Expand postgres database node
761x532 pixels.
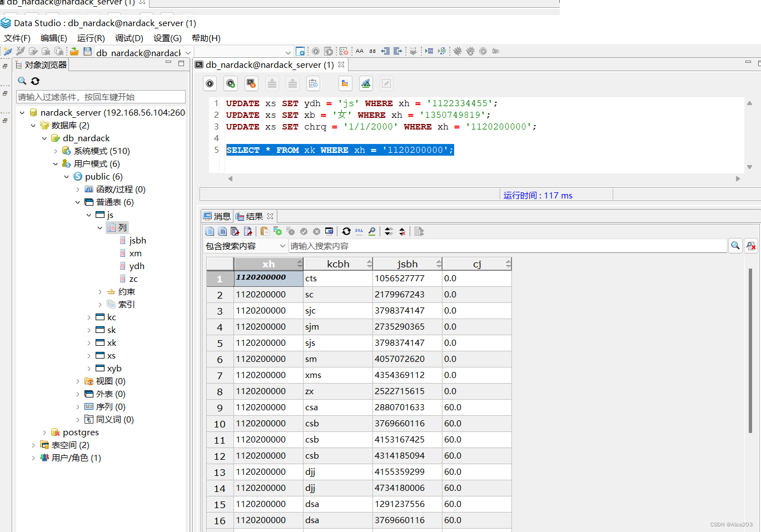[x=44, y=432]
